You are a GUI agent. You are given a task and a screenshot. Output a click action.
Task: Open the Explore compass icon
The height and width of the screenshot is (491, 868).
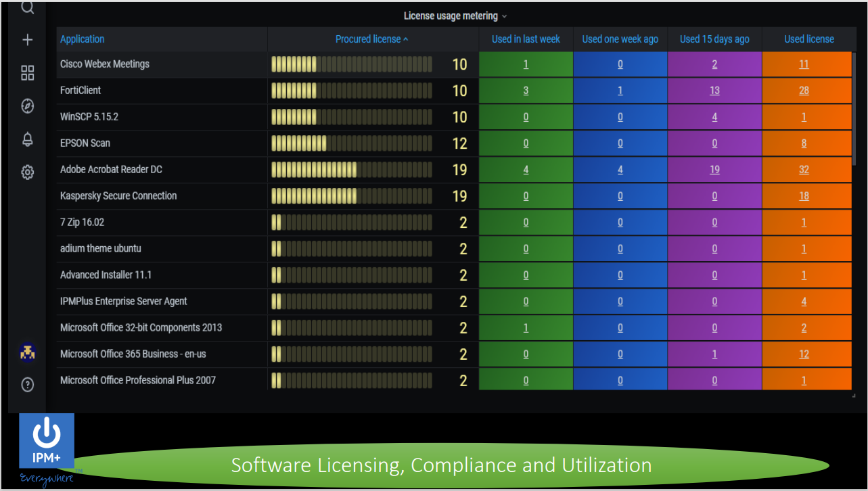click(x=27, y=106)
